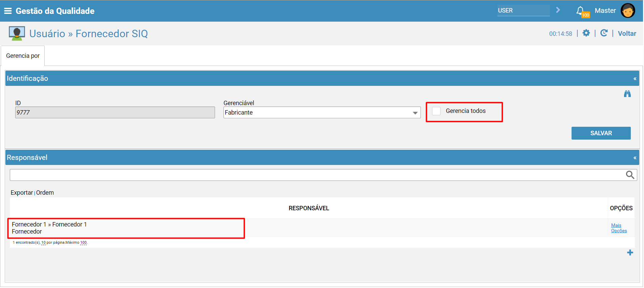The height and width of the screenshot is (288, 644).
Task: Click the Voltar link
Action: pos(627,33)
